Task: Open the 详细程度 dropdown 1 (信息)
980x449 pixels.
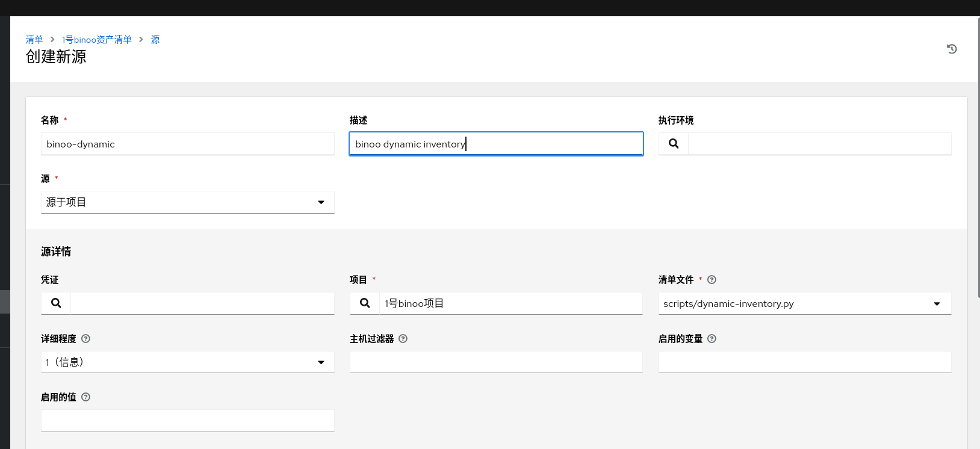Action: [x=188, y=362]
